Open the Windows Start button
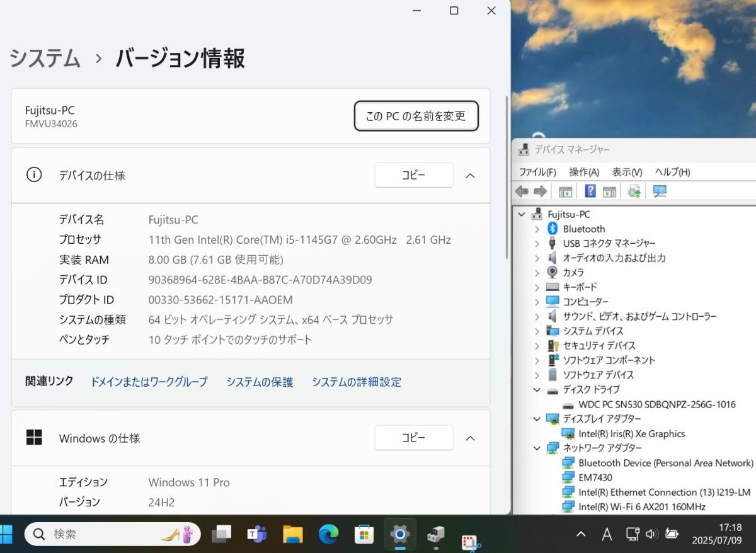This screenshot has width=756, height=553. point(5,534)
